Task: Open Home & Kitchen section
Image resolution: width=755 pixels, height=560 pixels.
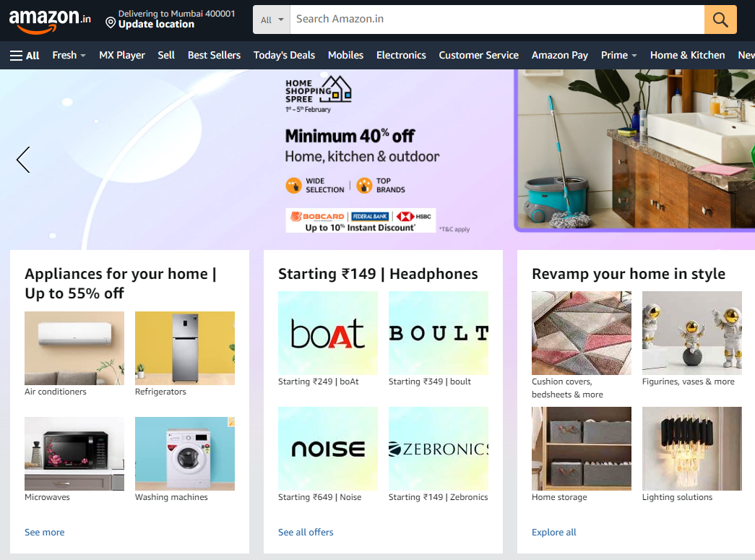Action: pyautogui.click(x=687, y=56)
